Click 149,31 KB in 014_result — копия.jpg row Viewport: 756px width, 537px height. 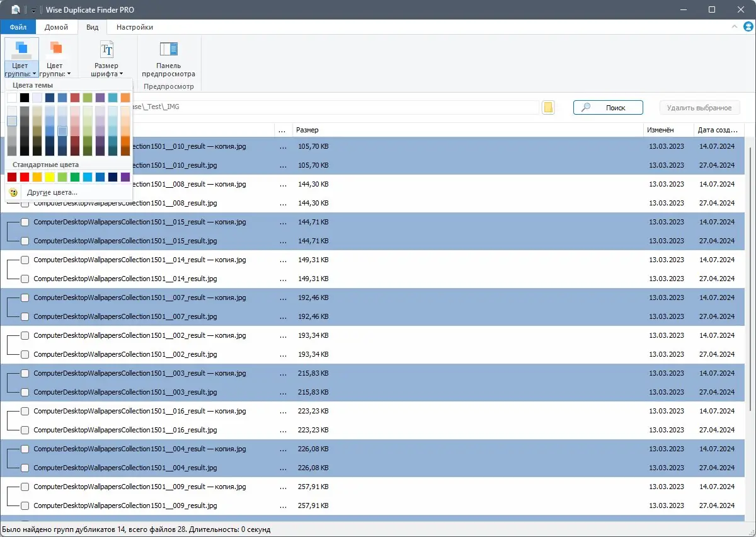(313, 260)
